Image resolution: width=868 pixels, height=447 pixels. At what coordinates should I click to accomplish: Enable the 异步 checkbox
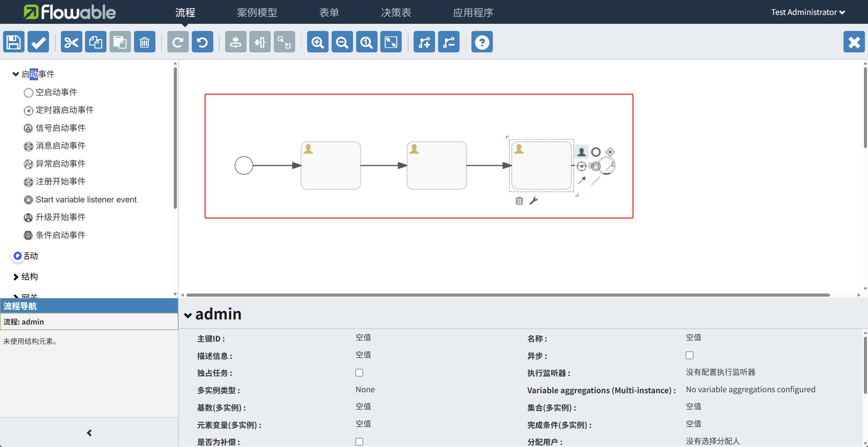pyautogui.click(x=689, y=355)
